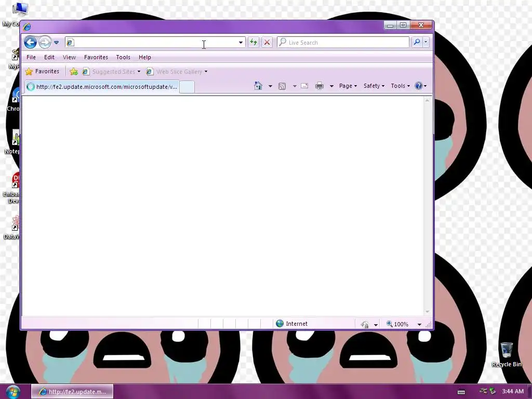Screen dimensions: 532x399
Task: Click the Print icon
Action: click(320, 86)
